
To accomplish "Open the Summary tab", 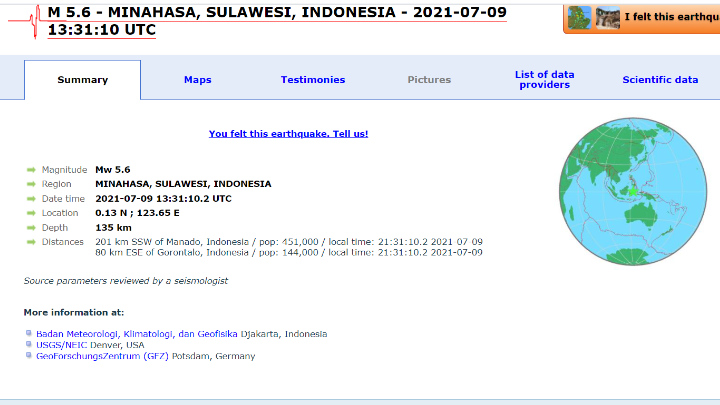I will (82, 80).
